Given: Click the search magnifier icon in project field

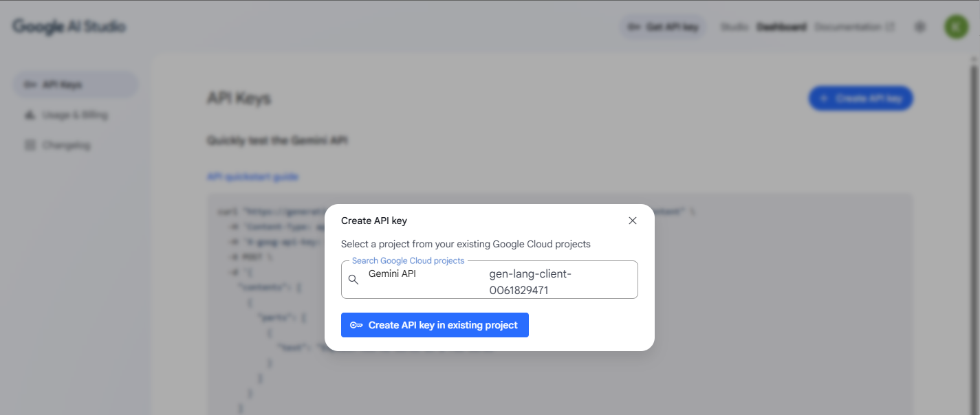Looking at the screenshot, I should (353, 280).
